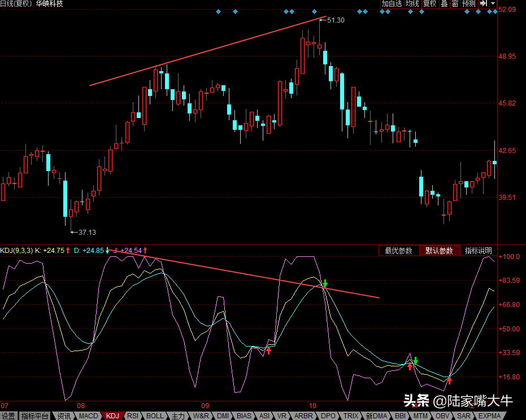Viewport: 526px width, 420px height.
Task: Click the 设置 settings button
Action: pyautogui.click(x=8, y=416)
